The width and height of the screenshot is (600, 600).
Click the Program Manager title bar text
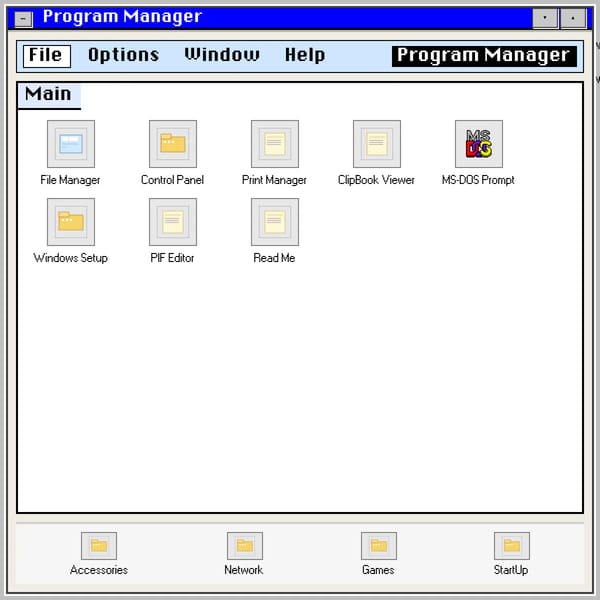pos(122,17)
